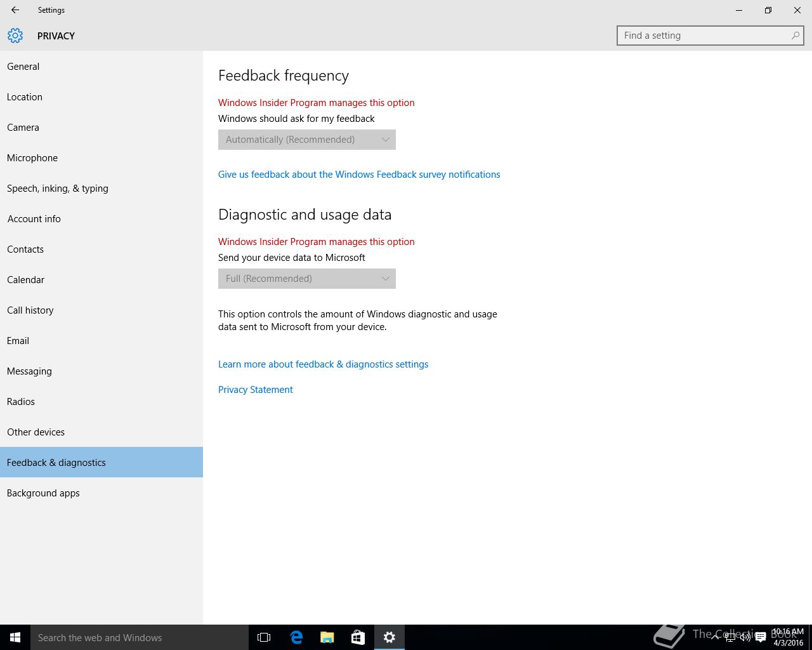
Task: Minimize the Settings window
Action: [739, 10]
